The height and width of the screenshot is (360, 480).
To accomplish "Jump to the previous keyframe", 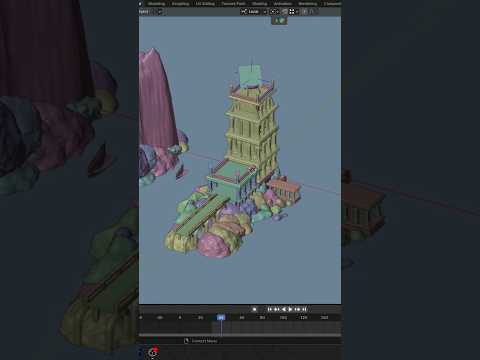I will point(276,309).
